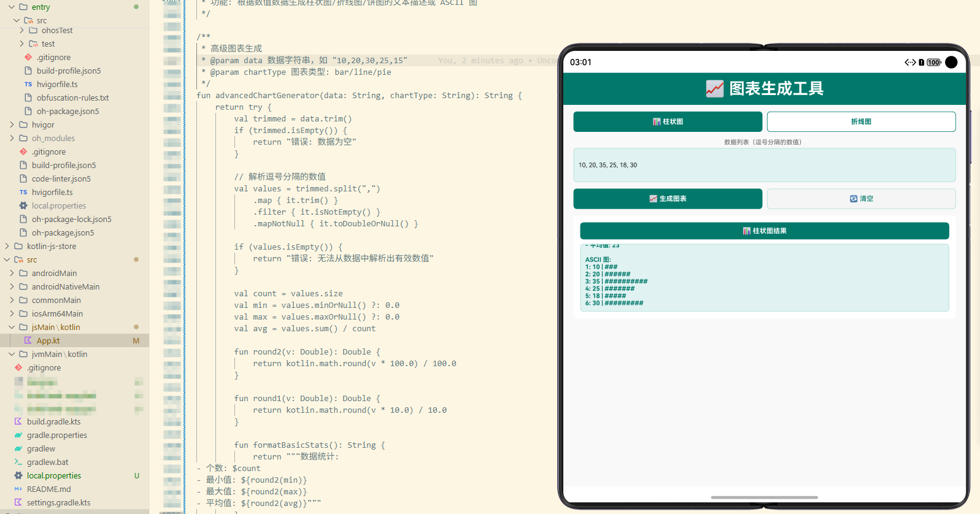980x514 pixels.
Task: Click the 'fun formatBasicStats' line
Action: click(x=309, y=445)
